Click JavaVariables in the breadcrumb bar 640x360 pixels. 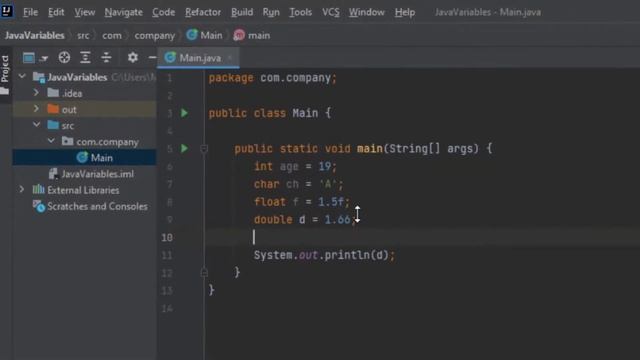coord(35,36)
